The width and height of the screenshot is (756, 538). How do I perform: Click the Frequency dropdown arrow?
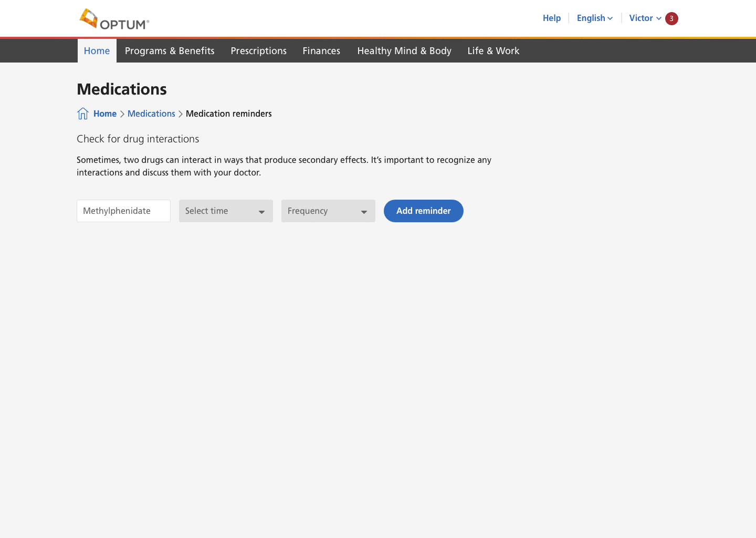pyautogui.click(x=364, y=212)
